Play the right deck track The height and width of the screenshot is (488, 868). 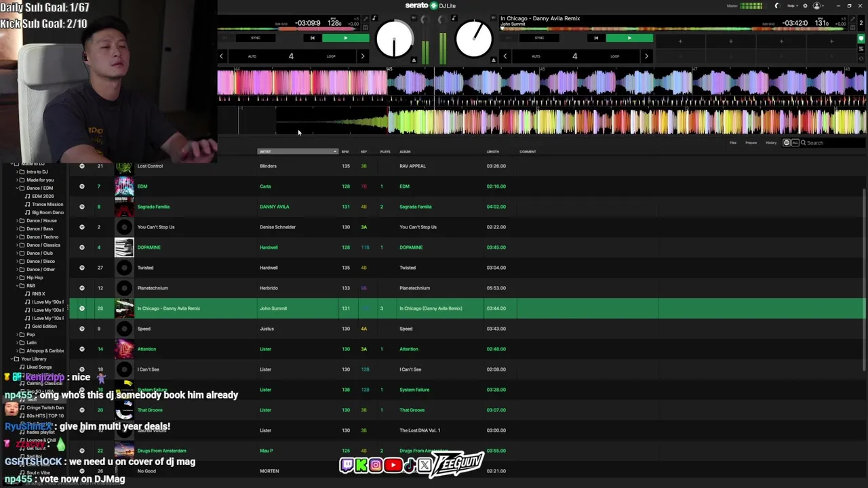pos(629,38)
